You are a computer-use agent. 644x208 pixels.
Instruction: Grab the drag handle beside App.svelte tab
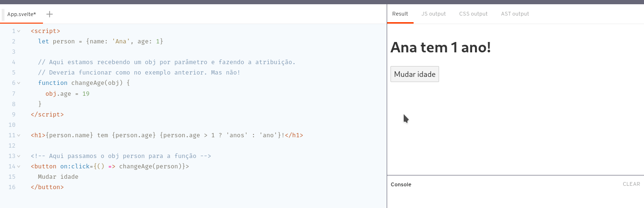[x=3, y=14]
